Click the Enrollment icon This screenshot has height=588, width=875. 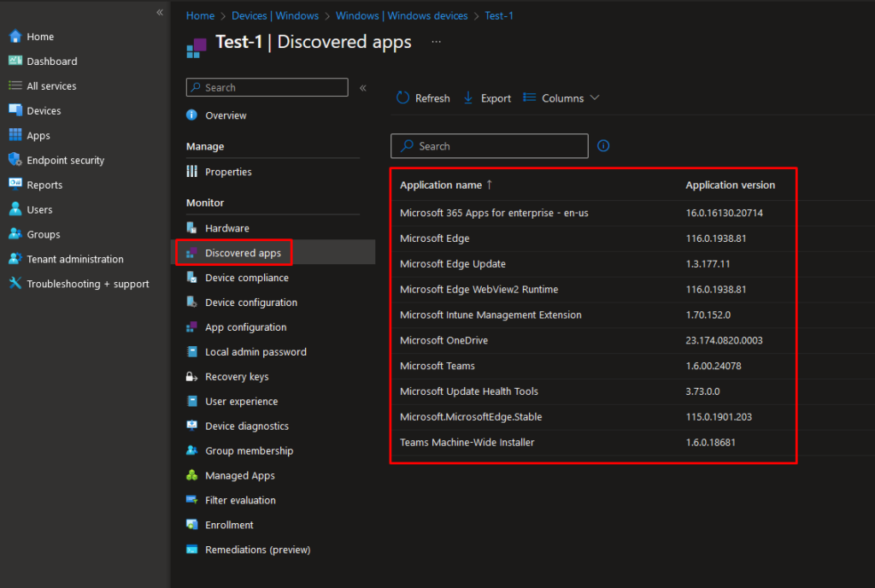pyautogui.click(x=191, y=525)
